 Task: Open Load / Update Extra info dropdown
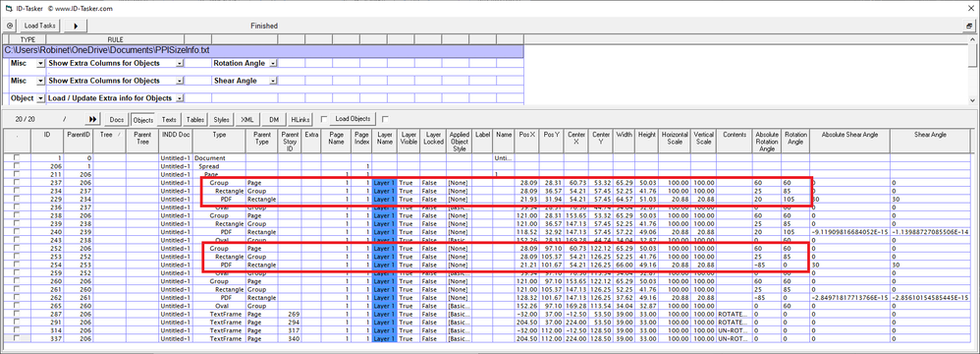coord(180,98)
